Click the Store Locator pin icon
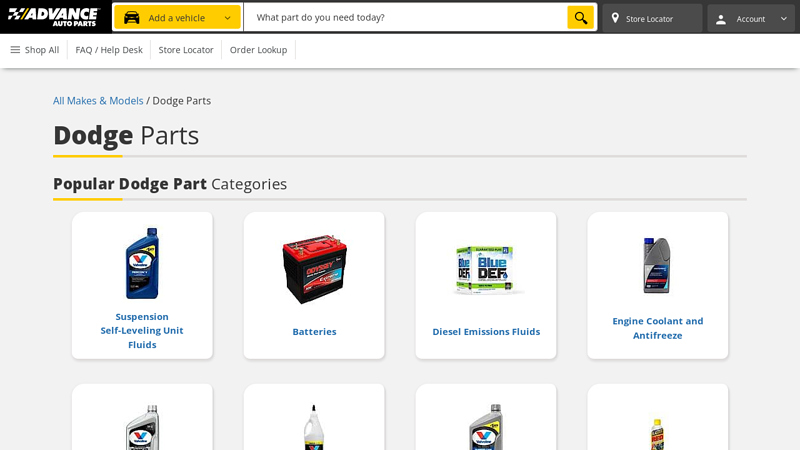800x450 pixels. click(615, 18)
